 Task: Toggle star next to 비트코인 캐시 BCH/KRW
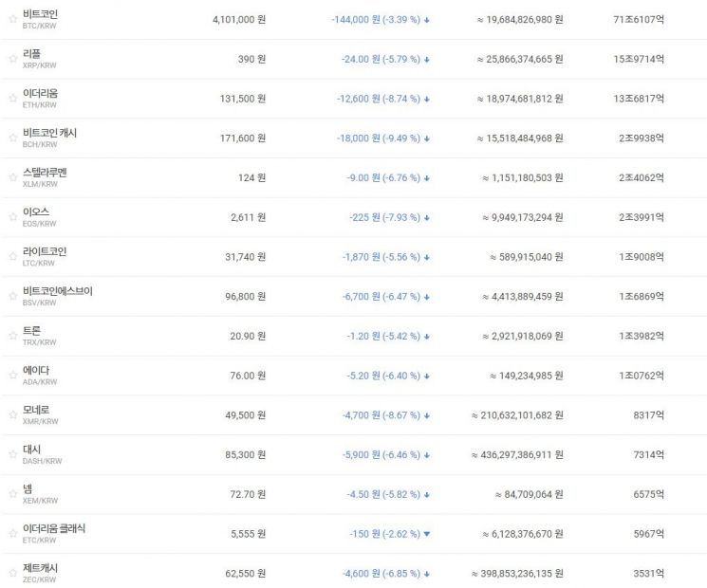pyautogui.click(x=12, y=138)
